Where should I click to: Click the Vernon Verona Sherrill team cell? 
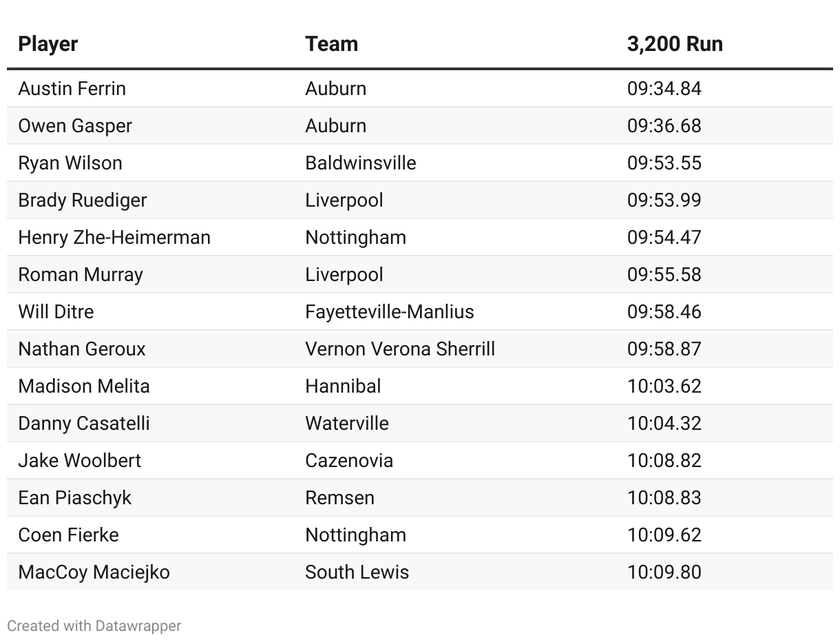pos(399,349)
